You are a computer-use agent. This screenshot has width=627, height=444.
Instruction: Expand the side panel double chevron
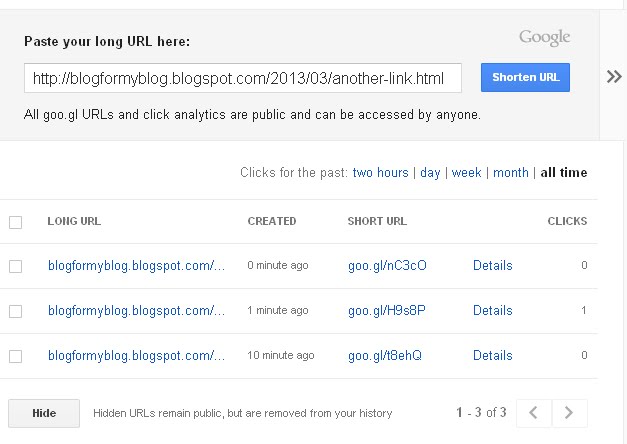click(x=614, y=77)
